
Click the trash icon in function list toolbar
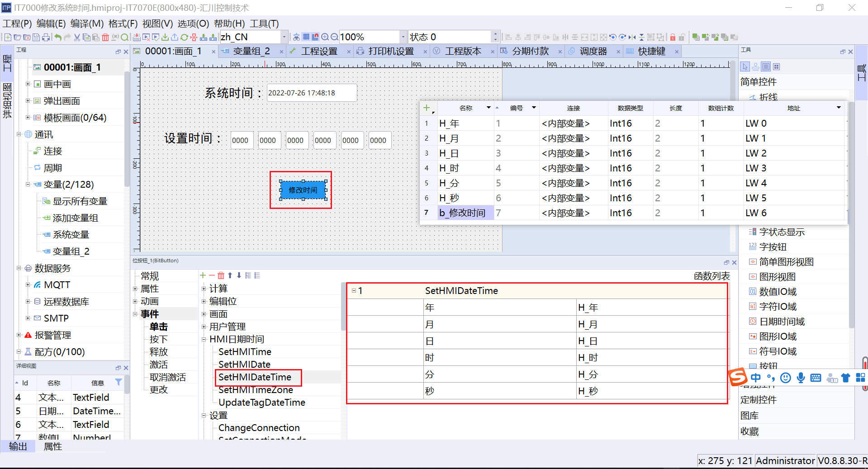point(221,275)
